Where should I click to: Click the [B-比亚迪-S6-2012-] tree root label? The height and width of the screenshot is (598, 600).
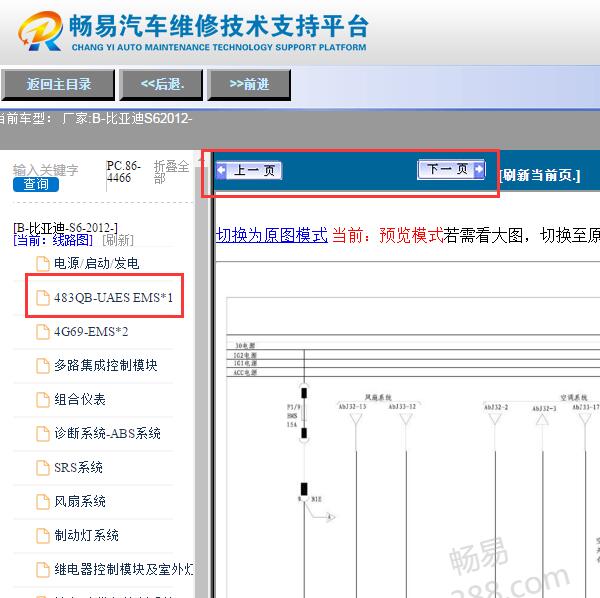(65, 228)
